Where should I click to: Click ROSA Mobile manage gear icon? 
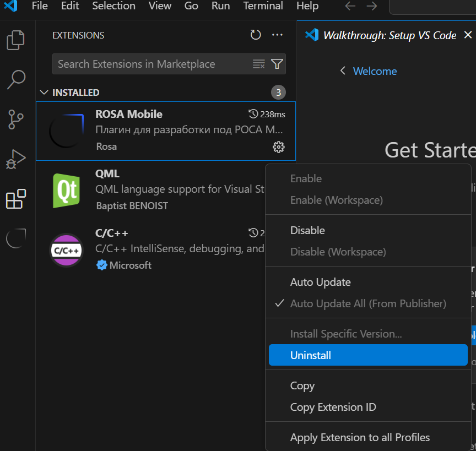click(x=279, y=147)
